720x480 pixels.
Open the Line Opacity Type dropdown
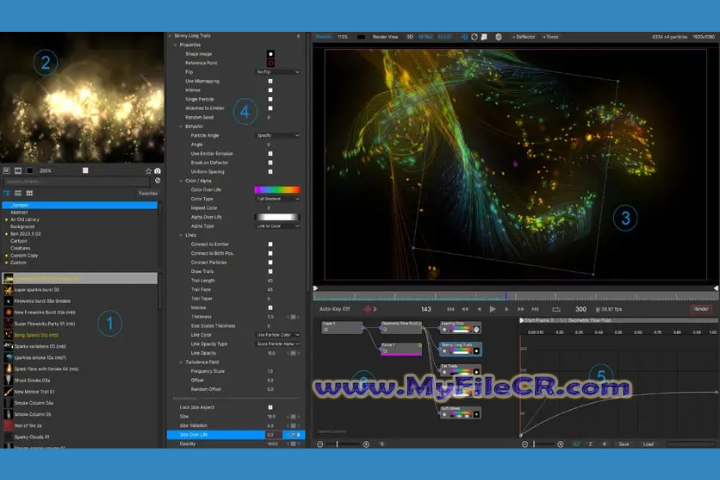click(278, 344)
